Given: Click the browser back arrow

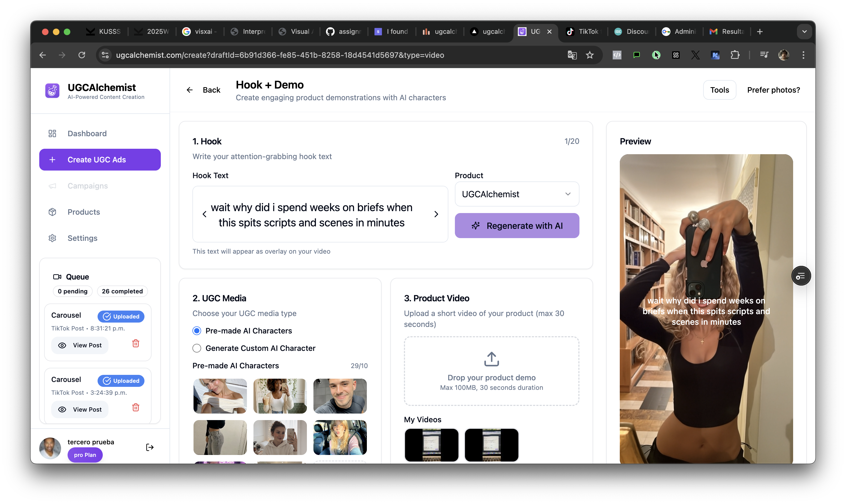Looking at the screenshot, I should pyautogui.click(x=43, y=55).
